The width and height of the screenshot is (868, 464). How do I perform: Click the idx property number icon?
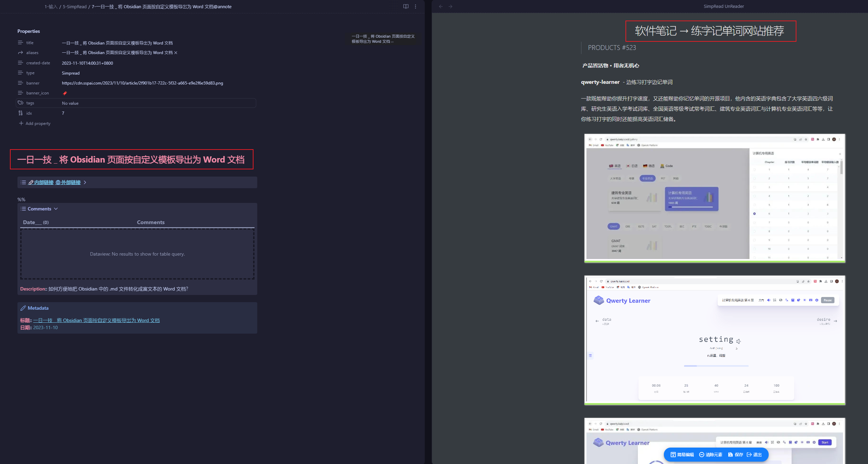(x=21, y=113)
